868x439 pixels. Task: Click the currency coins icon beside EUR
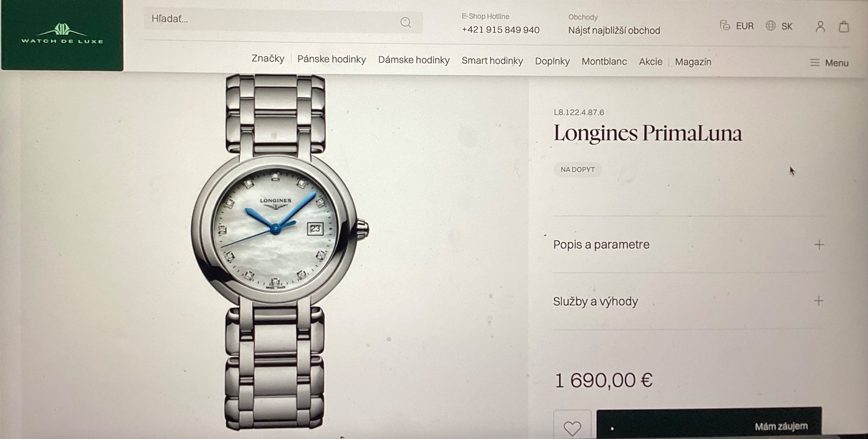point(725,25)
